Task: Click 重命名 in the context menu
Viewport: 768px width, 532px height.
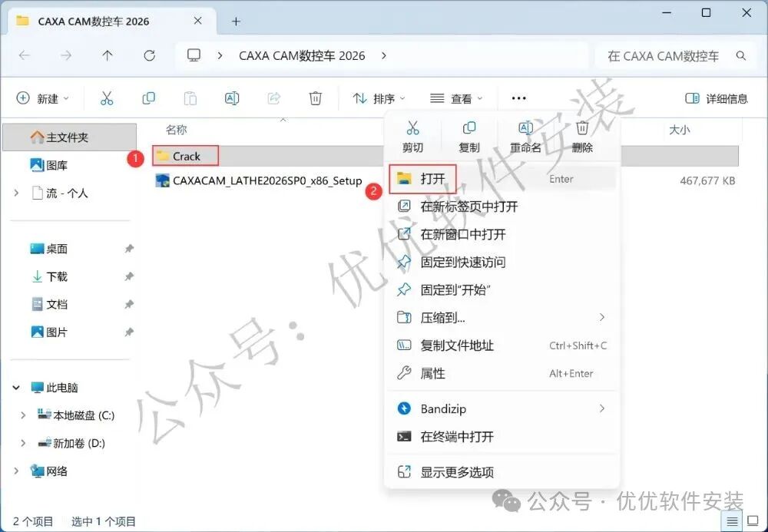Action: click(x=525, y=137)
